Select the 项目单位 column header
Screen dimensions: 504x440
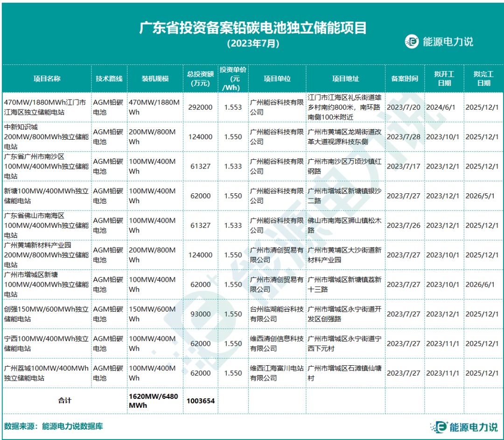pos(277,79)
